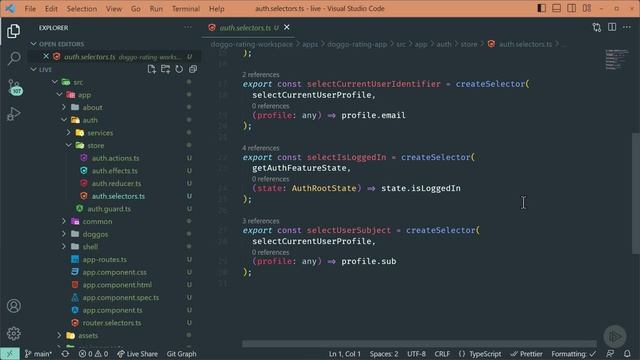
Task: Open the Help menu
Action: (217, 9)
